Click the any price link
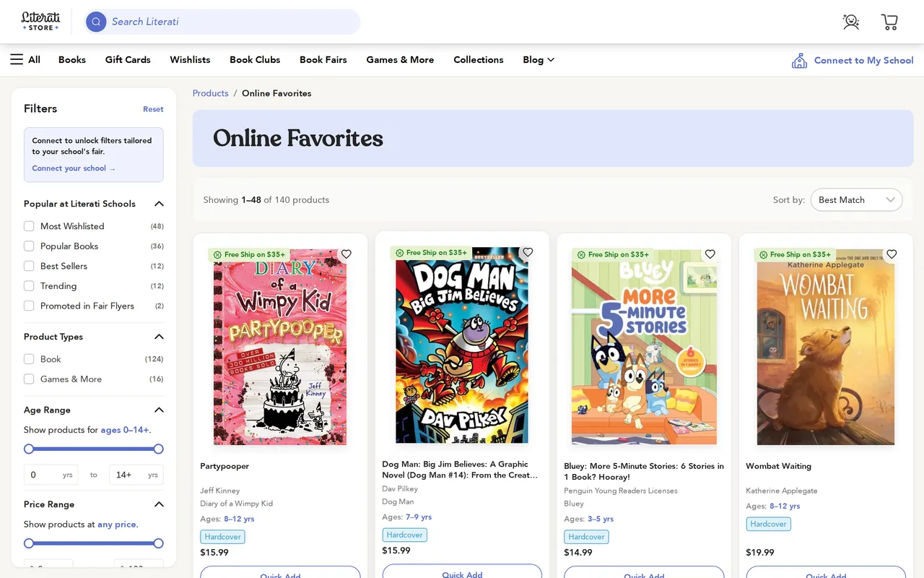924x578 pixels. [116, 525]
